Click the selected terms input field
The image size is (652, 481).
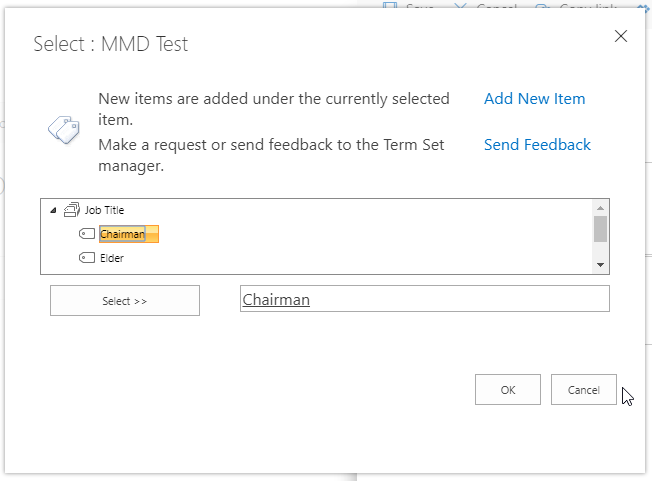point(450,299)
